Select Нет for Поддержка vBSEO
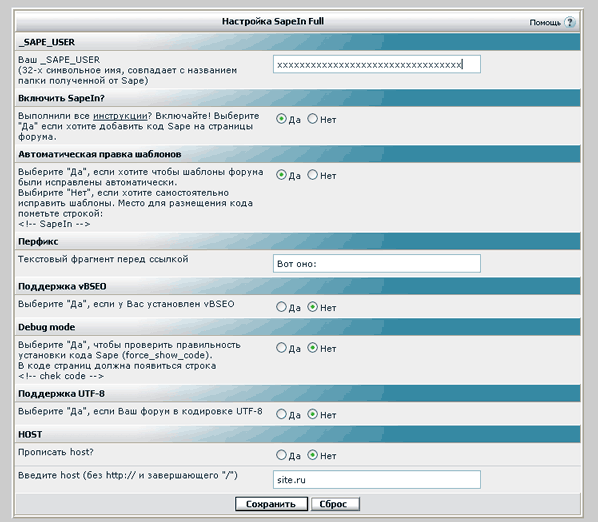 (312, 307)
